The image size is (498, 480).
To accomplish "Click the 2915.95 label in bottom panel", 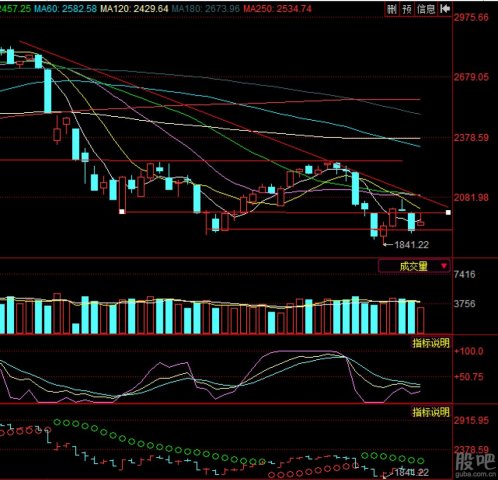I will point(471,420).
